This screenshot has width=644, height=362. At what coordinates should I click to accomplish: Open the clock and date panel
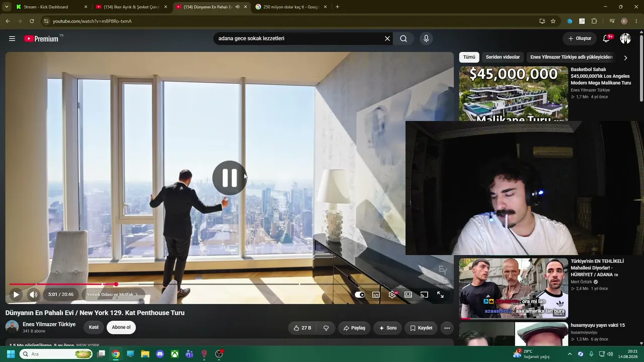pos(628,354)
